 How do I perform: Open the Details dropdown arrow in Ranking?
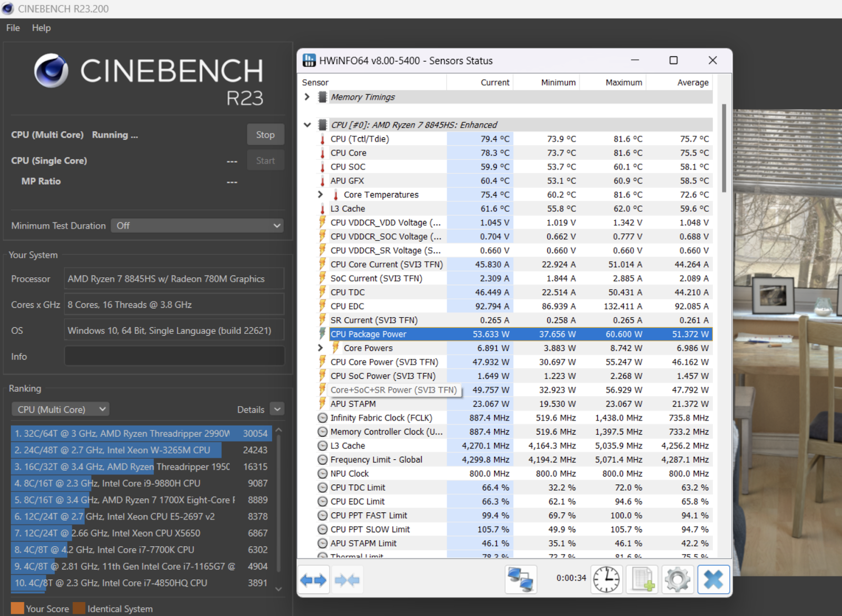(277, 409)
